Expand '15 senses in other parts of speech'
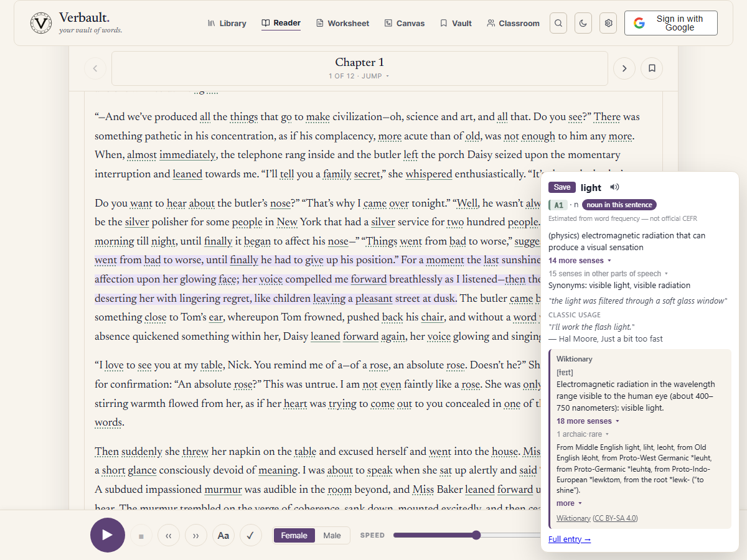The image size is (747, 560). coord(608,274)
